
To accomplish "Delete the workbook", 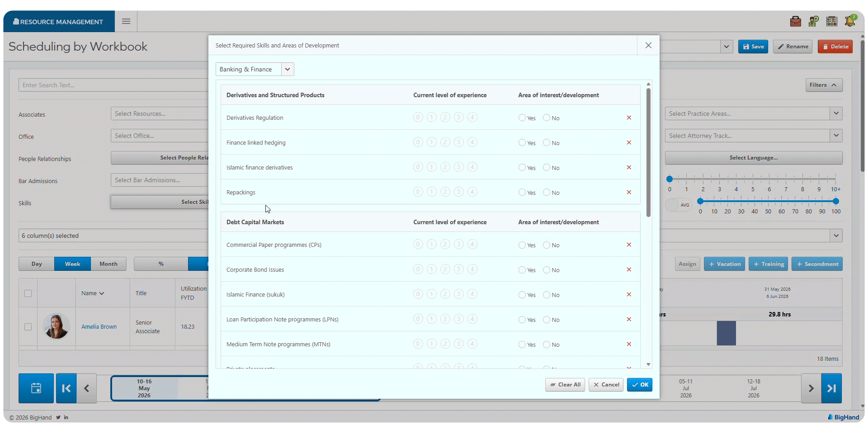I will 835,47.
